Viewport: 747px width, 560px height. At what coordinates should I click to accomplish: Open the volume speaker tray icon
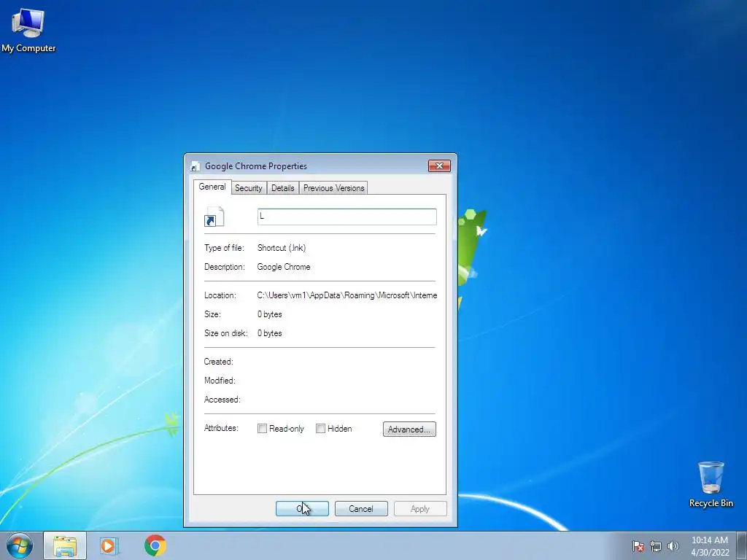tap(673, 546)
